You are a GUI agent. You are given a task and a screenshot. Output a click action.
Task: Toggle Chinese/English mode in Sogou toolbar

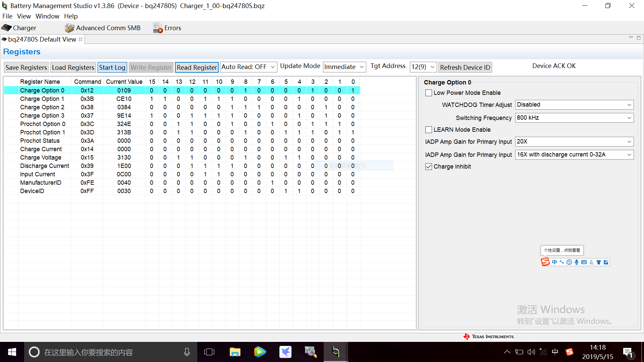[554, 262]
